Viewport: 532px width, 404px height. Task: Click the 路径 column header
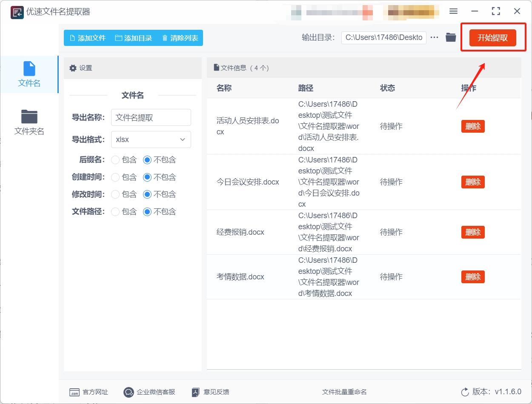(x=306, y=88)
